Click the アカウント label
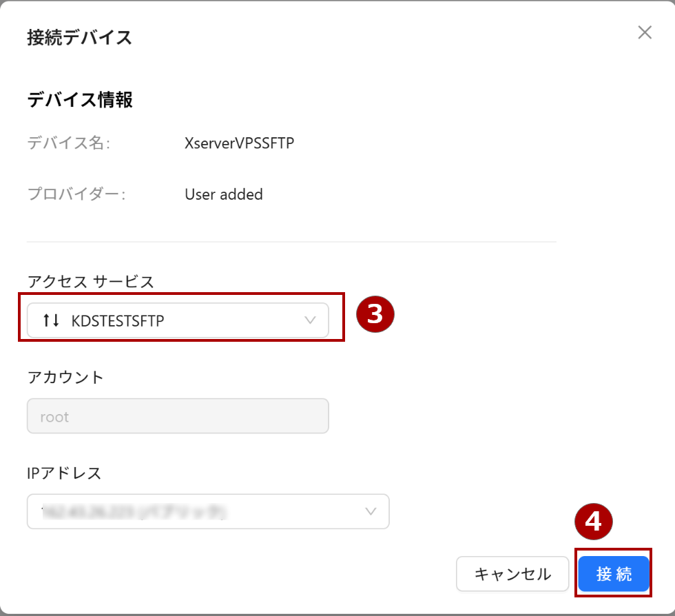675x616 pixels. click(65, 377)
